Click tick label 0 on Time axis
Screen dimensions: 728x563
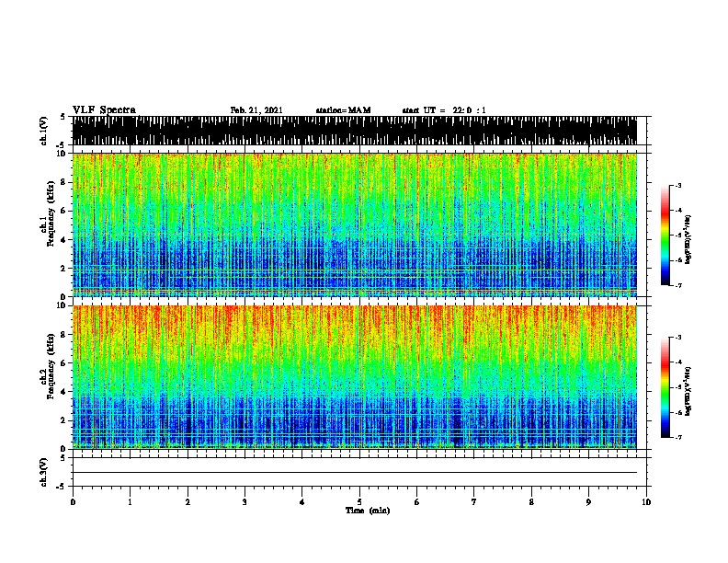pos(73,502)
